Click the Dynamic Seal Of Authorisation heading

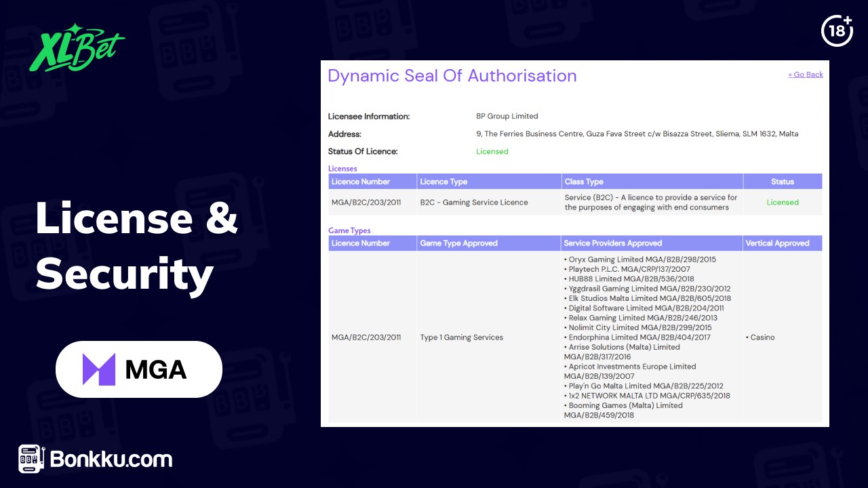pyautogui.click(x=452, y=75)
